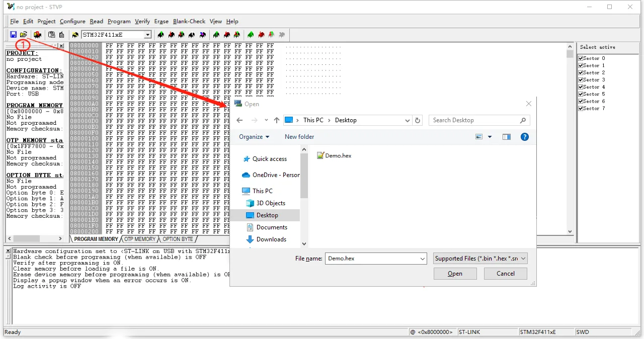This screenshot has width=644, height=339.
Task: Open the Erase menu
Action: click(162, 21)
